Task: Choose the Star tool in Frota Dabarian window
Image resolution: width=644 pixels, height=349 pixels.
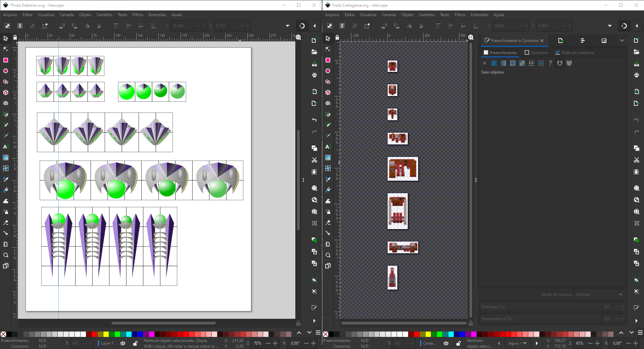Action: pos(5,82)
